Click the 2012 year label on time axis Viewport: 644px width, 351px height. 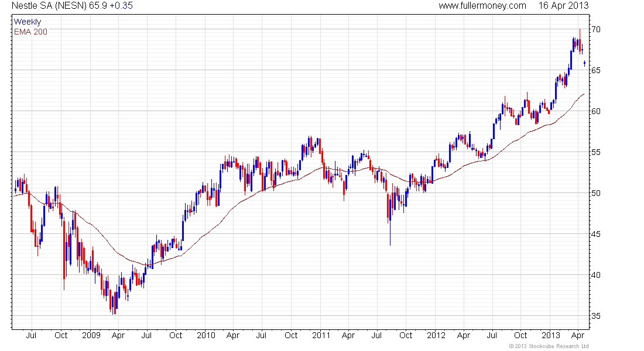tap(436, 335)
